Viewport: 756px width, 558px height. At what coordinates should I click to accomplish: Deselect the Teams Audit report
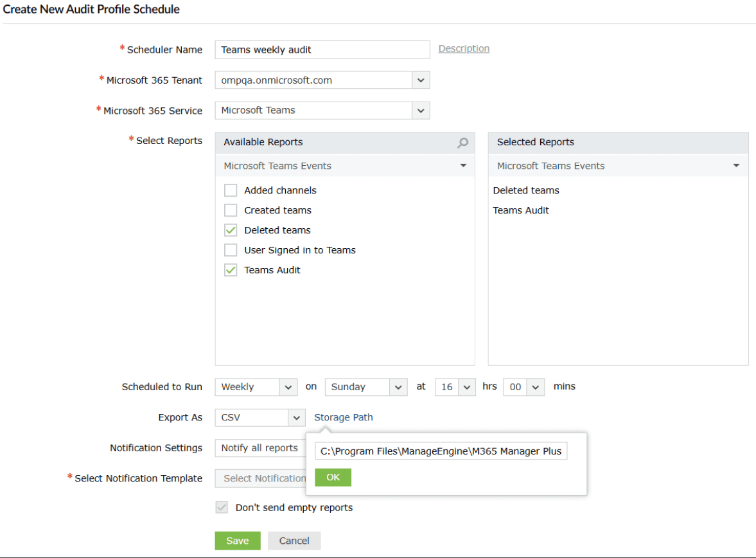[x=231, y=269]
